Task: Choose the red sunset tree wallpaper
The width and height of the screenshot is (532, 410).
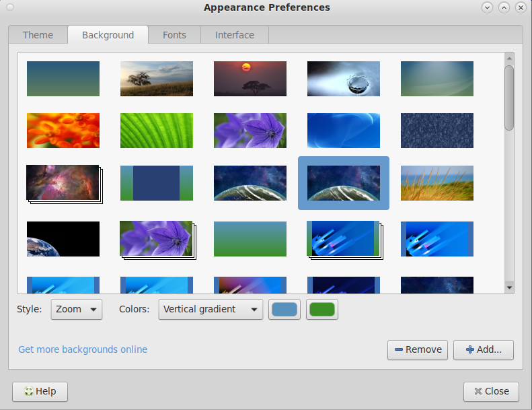Action: 250,79
